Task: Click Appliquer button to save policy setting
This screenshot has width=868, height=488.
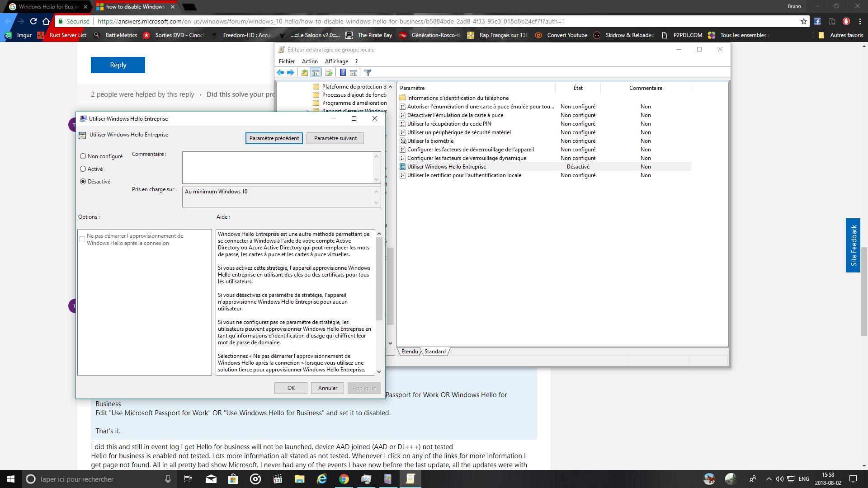Action: tap(364, 388)
